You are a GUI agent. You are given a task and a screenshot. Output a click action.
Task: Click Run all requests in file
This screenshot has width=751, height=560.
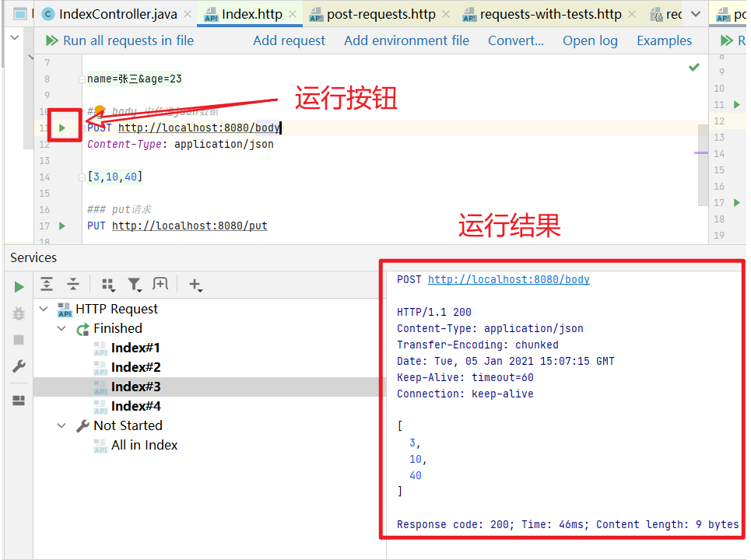[x=120, y=40]
